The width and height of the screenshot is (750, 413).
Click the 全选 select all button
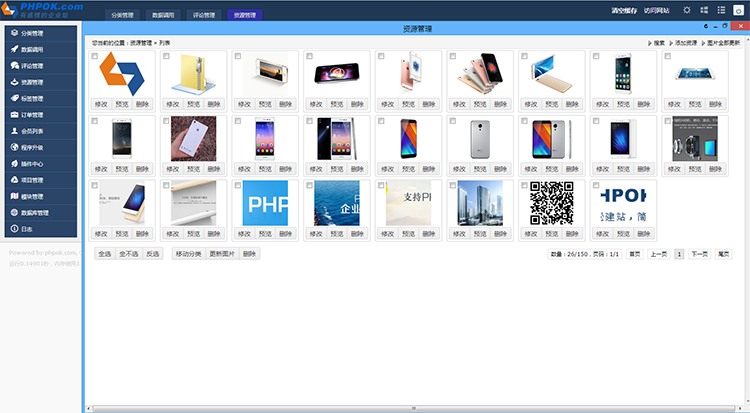pyautogui.click(x=105, y=254)
